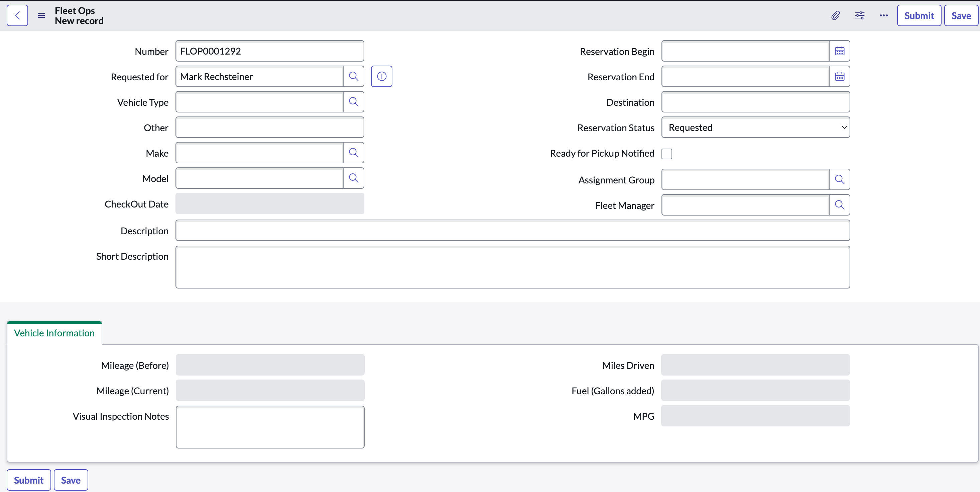980x492 pixels.
Task: Click Vehicle Type lookup magnifier
Action: point(353,102)
